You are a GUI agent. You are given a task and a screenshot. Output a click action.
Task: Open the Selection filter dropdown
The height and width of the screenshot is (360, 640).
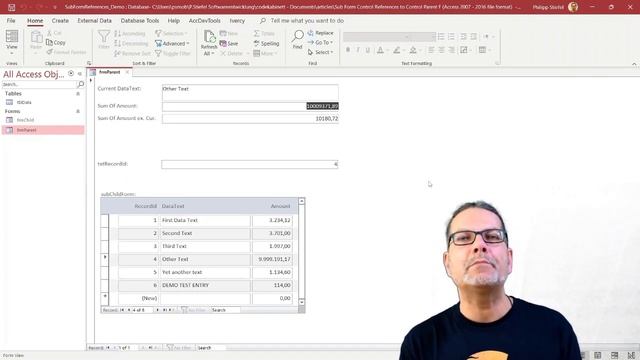pyautogui.click(x=171, y=33)
